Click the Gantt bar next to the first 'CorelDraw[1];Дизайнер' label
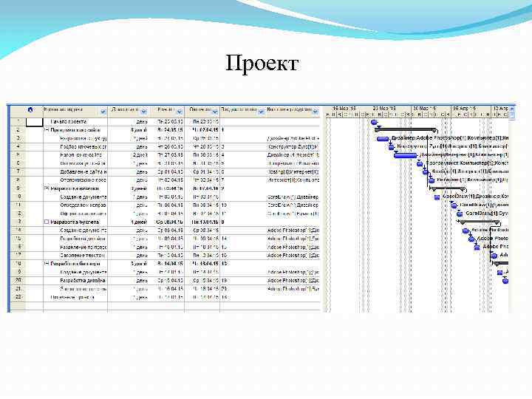This screenshot has height=399, width=532. pos(437,197)
